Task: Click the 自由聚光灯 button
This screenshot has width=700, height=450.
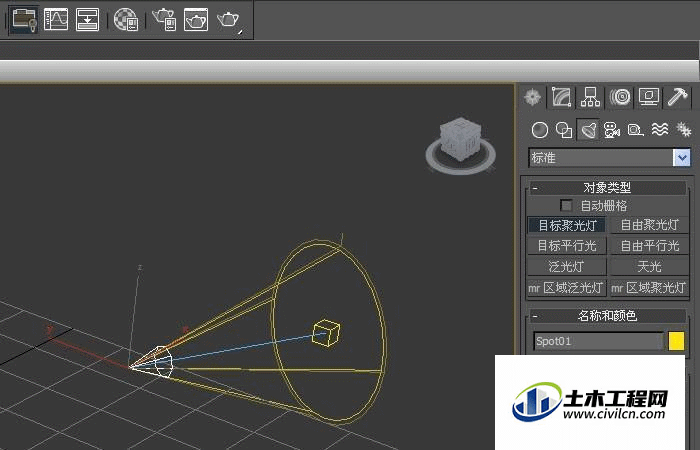Action: (650, 225)
